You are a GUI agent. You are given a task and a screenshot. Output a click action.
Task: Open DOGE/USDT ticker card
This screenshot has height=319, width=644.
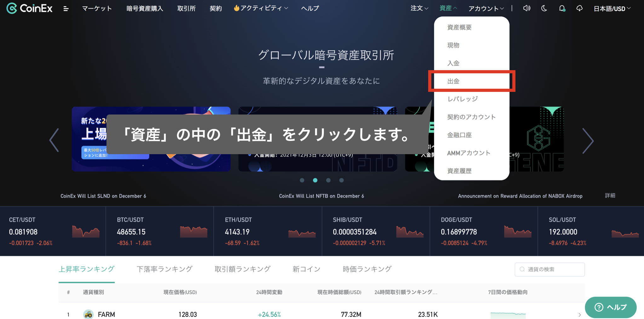click(484, 231)
